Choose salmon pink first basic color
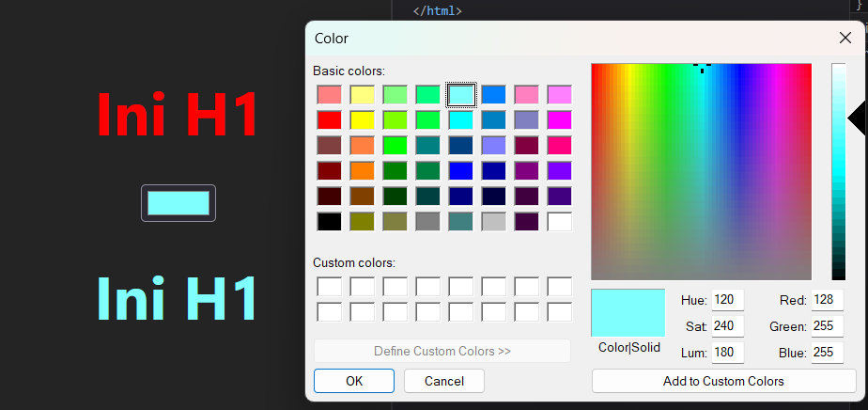Viewport: 868px width, 410px height. pyautogui.click(x=330, y=95)
